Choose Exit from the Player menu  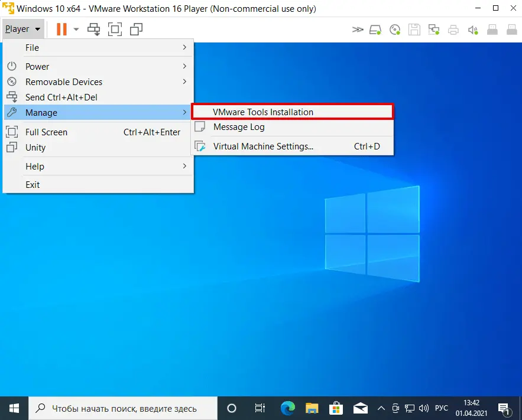pos(99,184)
